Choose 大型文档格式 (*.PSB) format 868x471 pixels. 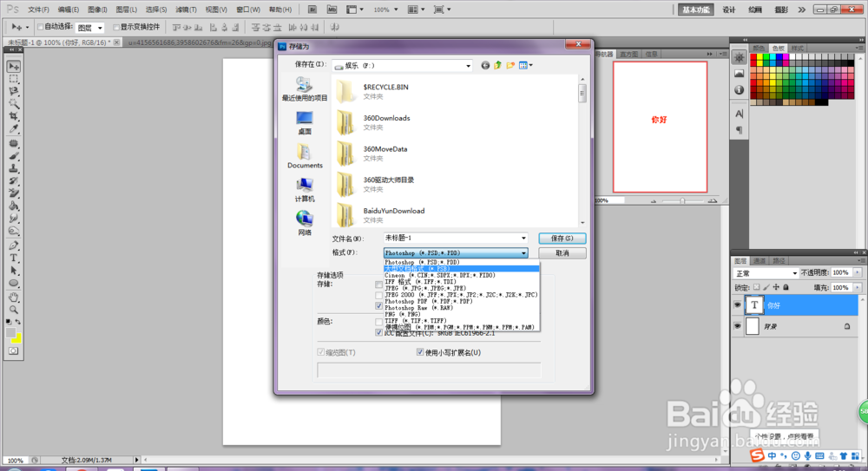461,268
